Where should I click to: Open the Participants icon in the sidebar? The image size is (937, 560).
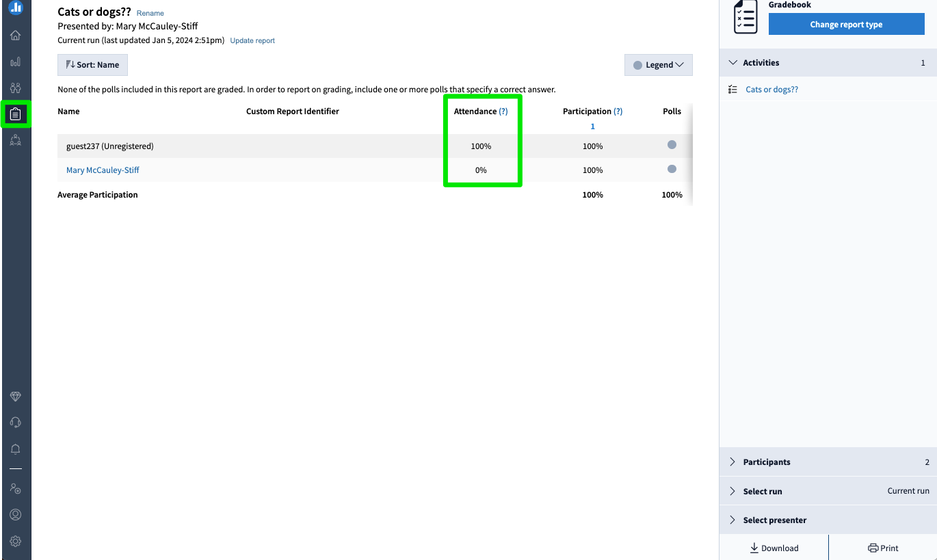click(15, 87)
